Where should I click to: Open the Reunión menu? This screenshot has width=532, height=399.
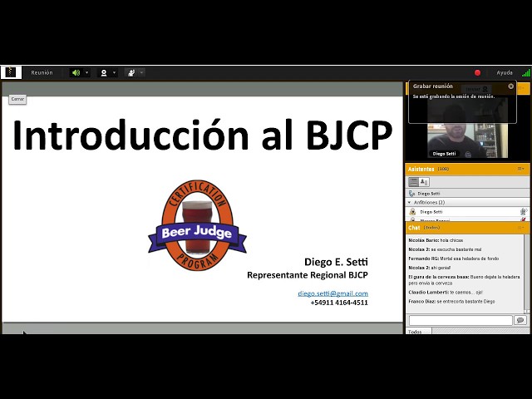[42, 72]
